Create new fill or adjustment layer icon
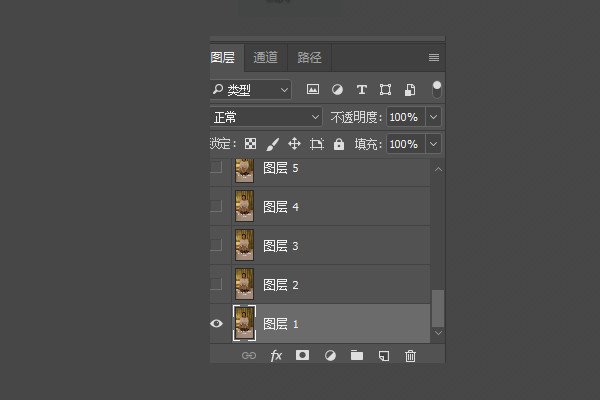This screenshot has width=600, height=400. [x=330, y=356]
